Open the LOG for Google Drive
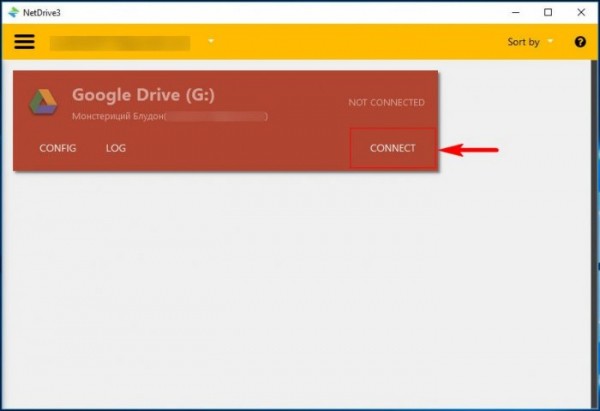This screenshot has width=600, height=411. [x=116, y=148]
